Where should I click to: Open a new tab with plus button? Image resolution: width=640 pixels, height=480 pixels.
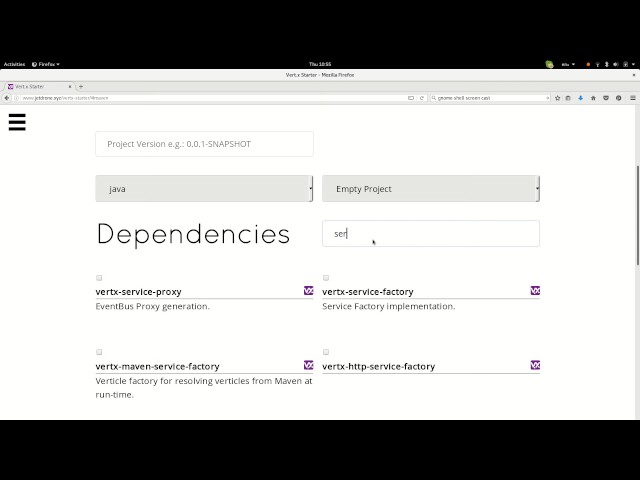coord(81,87)
